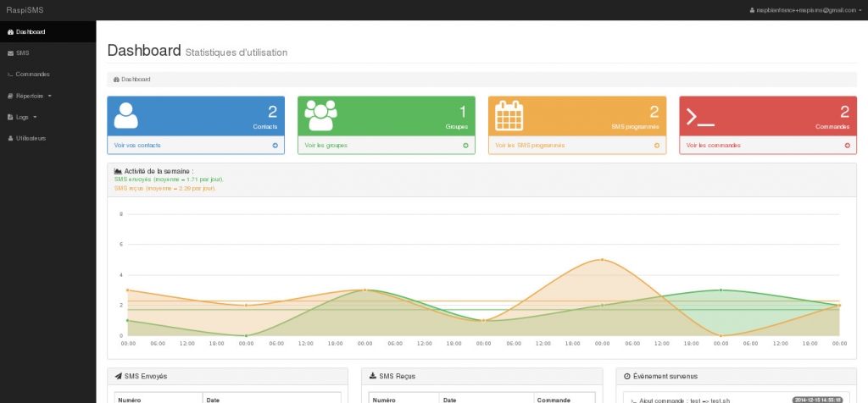The width and height of the screenshot is (868, 403).
Task: Click the Voir les SMS programmés link
Action: pyautogui.click(x=530, y=146)
